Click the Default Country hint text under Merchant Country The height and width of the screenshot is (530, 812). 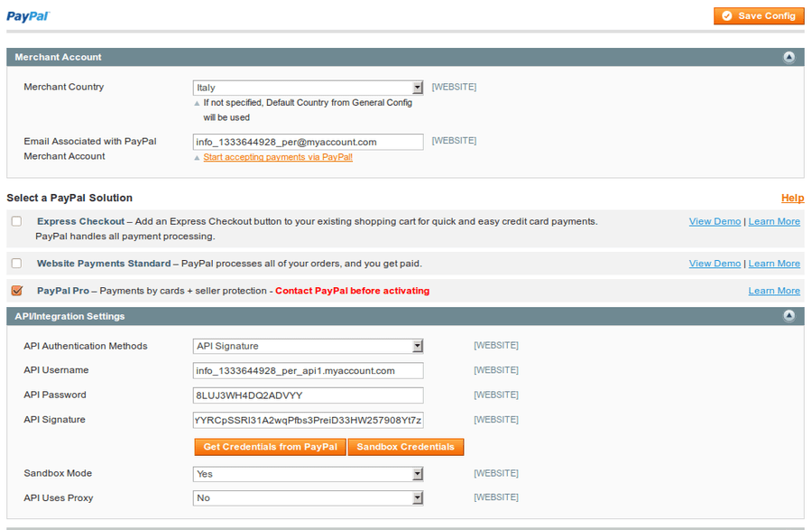[x=308, y=110]
